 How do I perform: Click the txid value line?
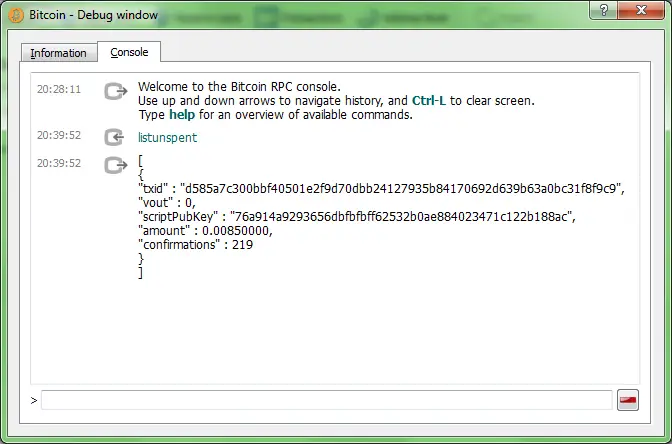(x=381, y=189)
